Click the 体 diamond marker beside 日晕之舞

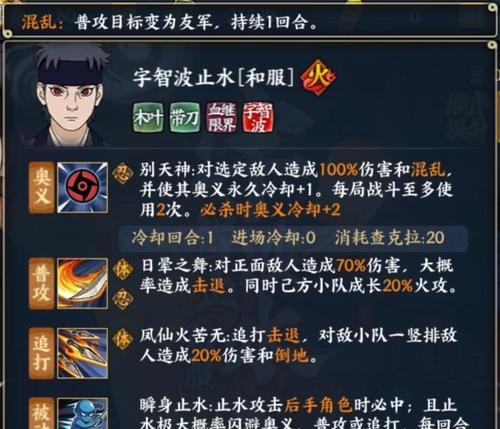tap(122, 269)
